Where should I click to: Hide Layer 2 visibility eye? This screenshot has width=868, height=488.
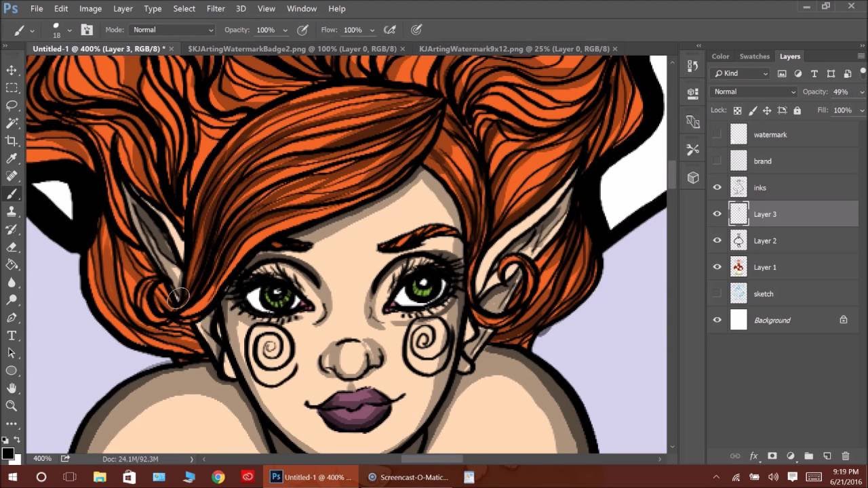(x=717, y=241)
